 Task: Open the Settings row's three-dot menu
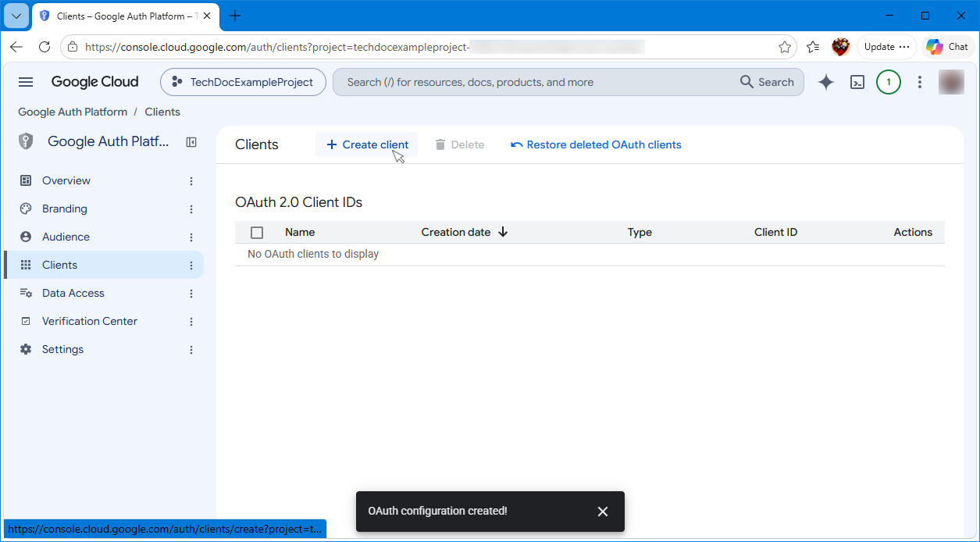pyautogui.click(x=191, y=350)
